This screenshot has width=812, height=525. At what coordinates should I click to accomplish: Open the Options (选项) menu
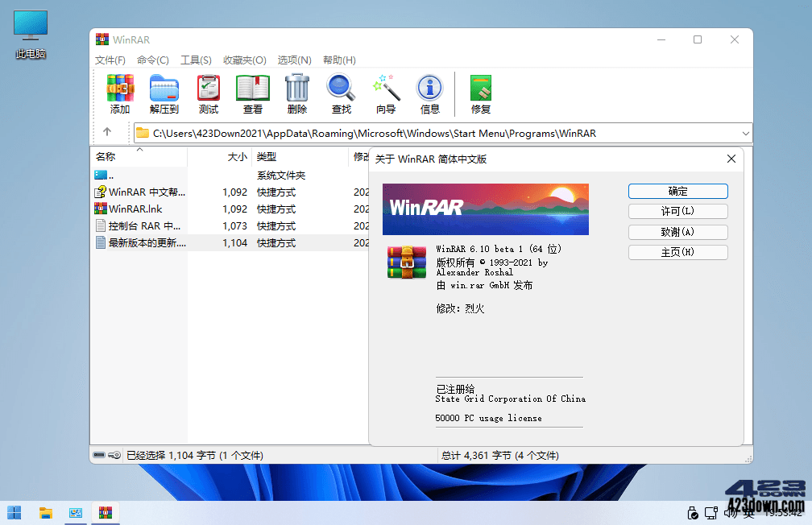tap(294, 60)
